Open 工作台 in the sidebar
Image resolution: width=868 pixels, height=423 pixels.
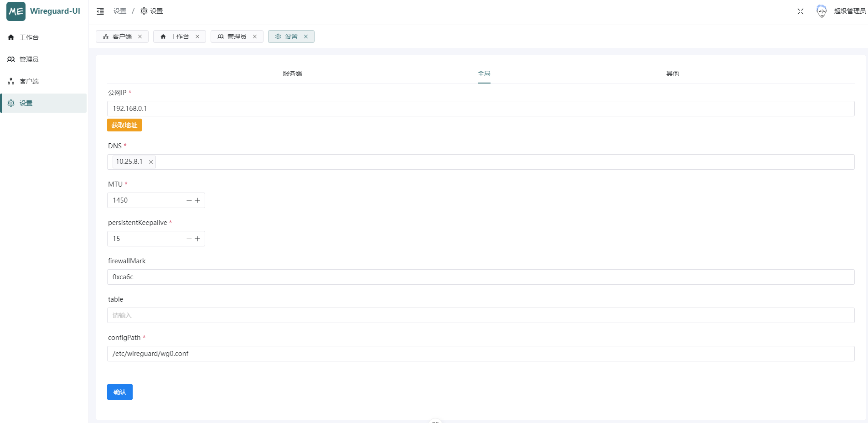[x=29, y=37]
